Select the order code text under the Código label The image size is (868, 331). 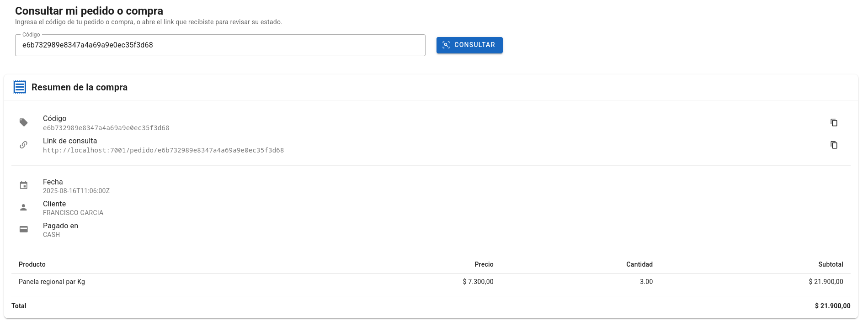coord(106,128)
